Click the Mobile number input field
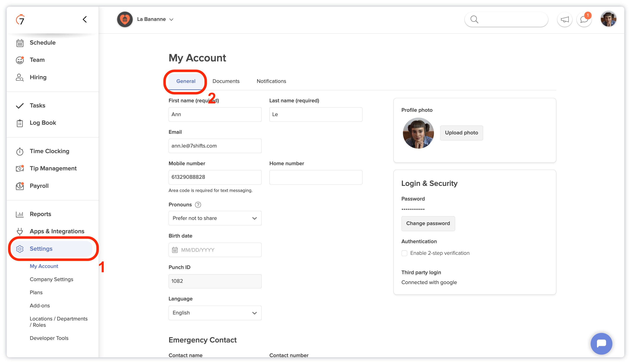Viewport: 631px width, 364px height. coord(215,177)
